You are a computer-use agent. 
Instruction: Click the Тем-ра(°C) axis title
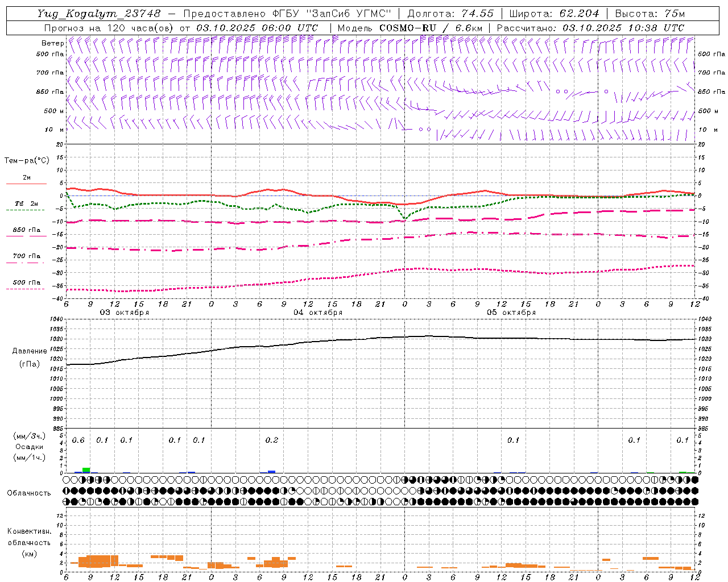27,161
